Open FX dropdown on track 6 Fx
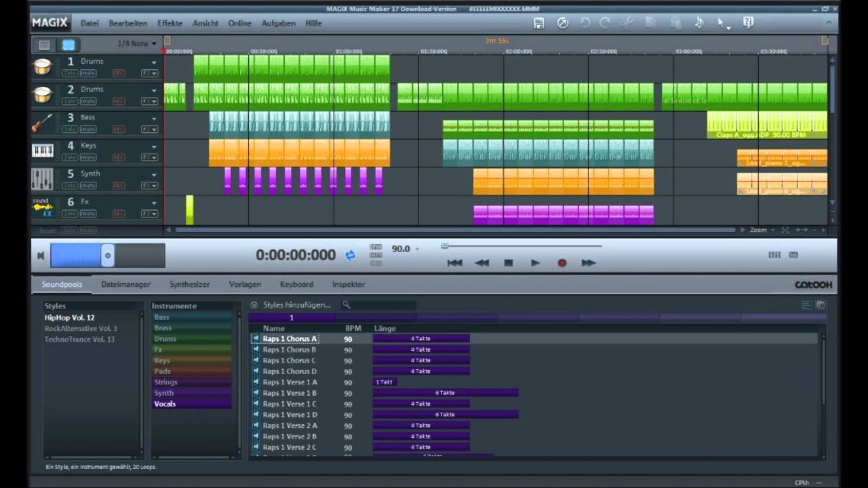Image resolution: width=868 pixels, height=488 pixels. point(149,213)
